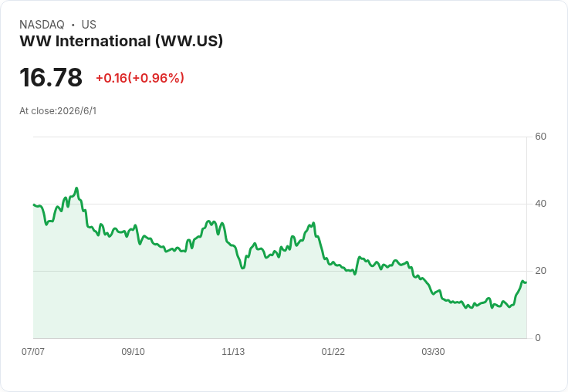The height and width of the screenshot is (392, 568).
Task: Click the rightmost end of the price line
Action: pyautogui.click(x=526, y=282)
